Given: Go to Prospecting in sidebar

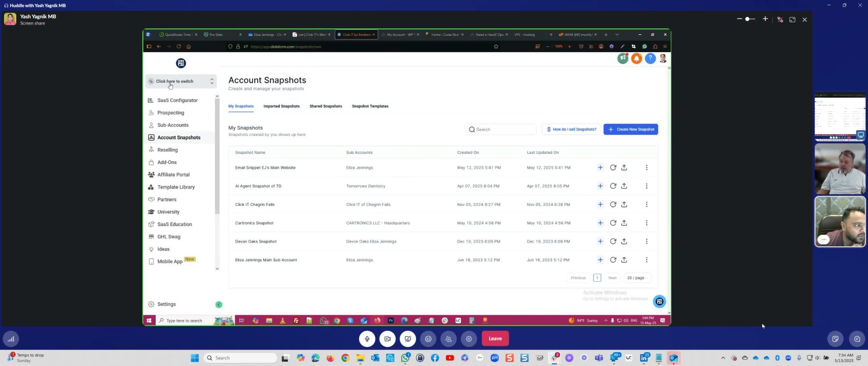Looking at the screenshot, I should click(x=170, y=113).
